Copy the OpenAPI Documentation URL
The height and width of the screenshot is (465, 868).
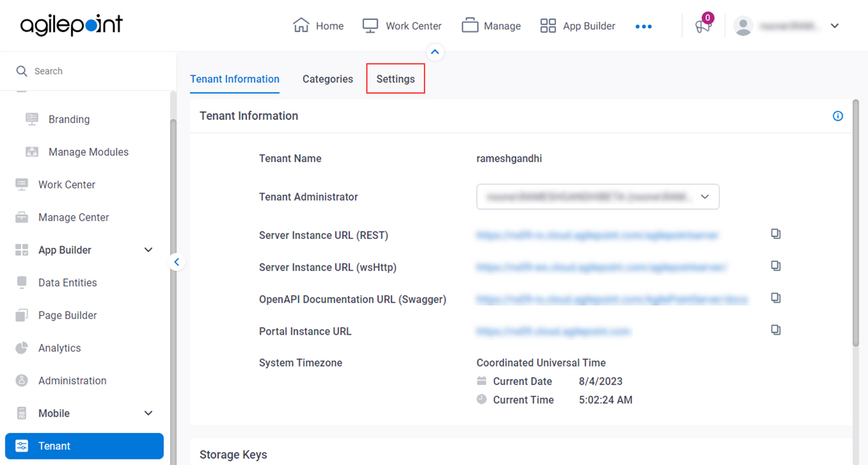pos(776,298)
